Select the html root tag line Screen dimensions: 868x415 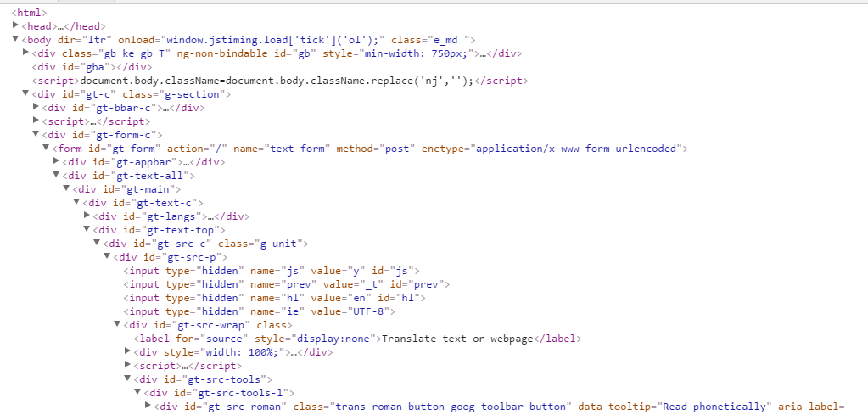(30, 12)
